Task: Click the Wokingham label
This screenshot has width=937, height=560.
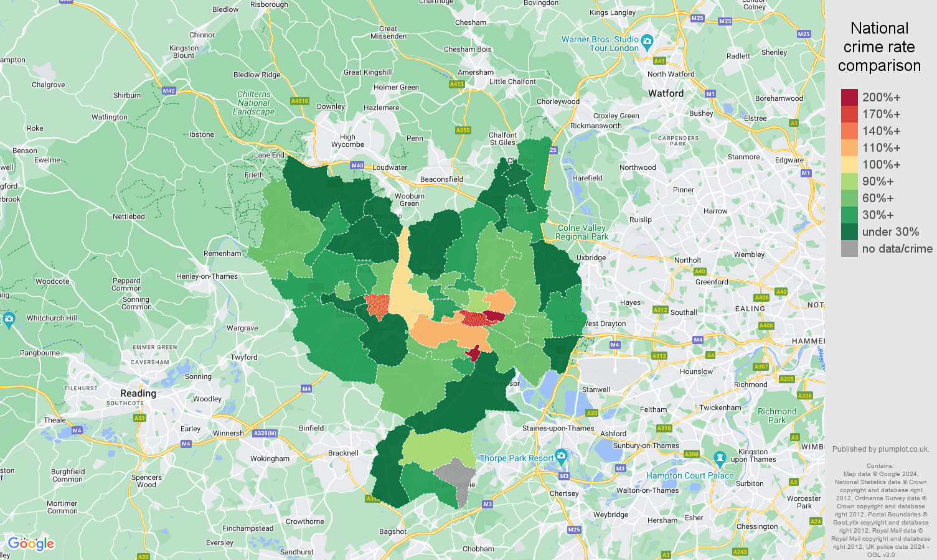Action: click(270, 459)
